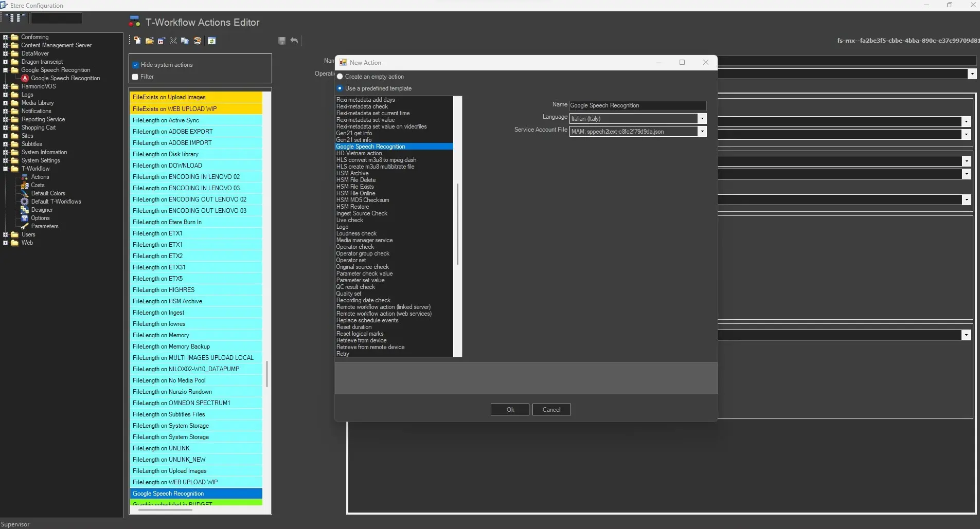
Task: Enable the Filter checkbox
Action: pos(136,77)
